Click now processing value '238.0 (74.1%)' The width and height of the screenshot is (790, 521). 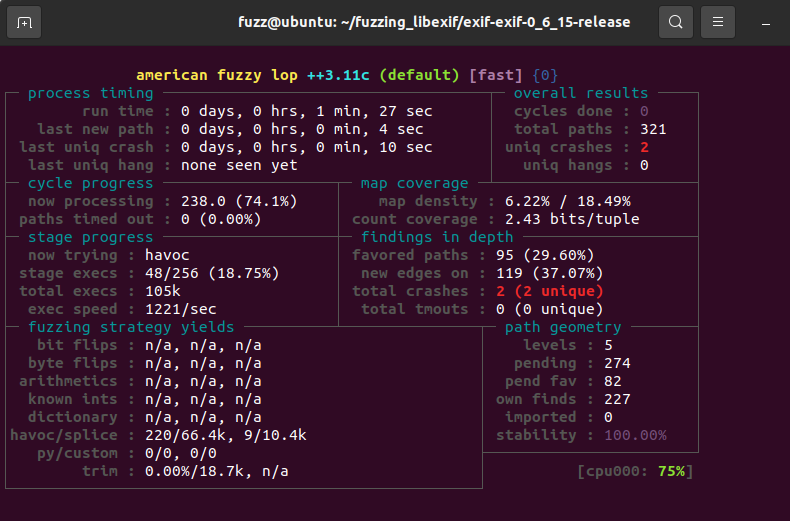point(239,202)
